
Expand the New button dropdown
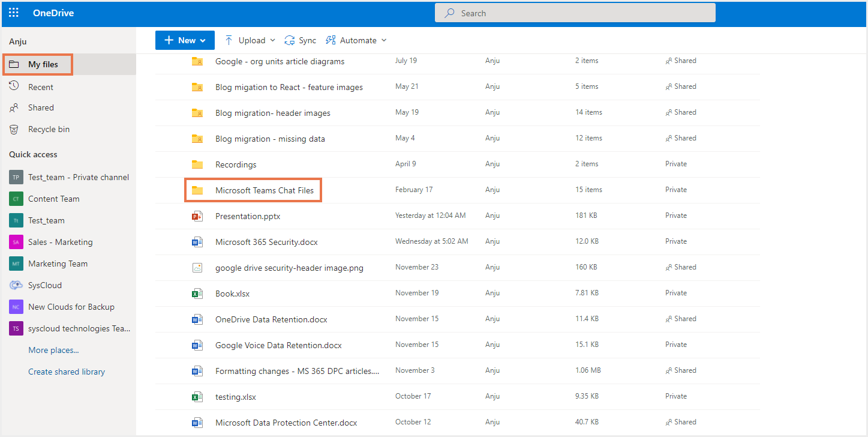coord(185,40)
